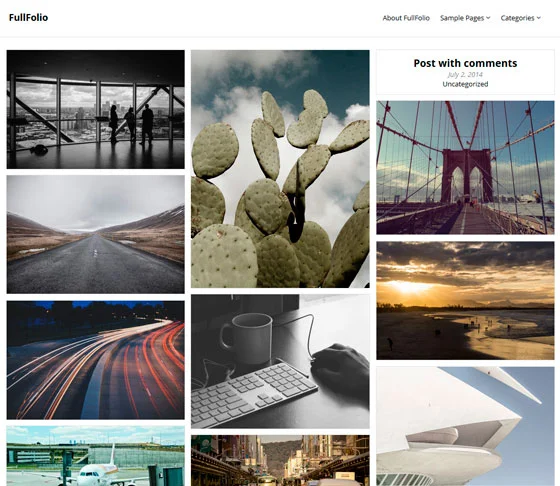
Task: Expand the Categories dropdown chevron
Action: click(x=539, y=18)
